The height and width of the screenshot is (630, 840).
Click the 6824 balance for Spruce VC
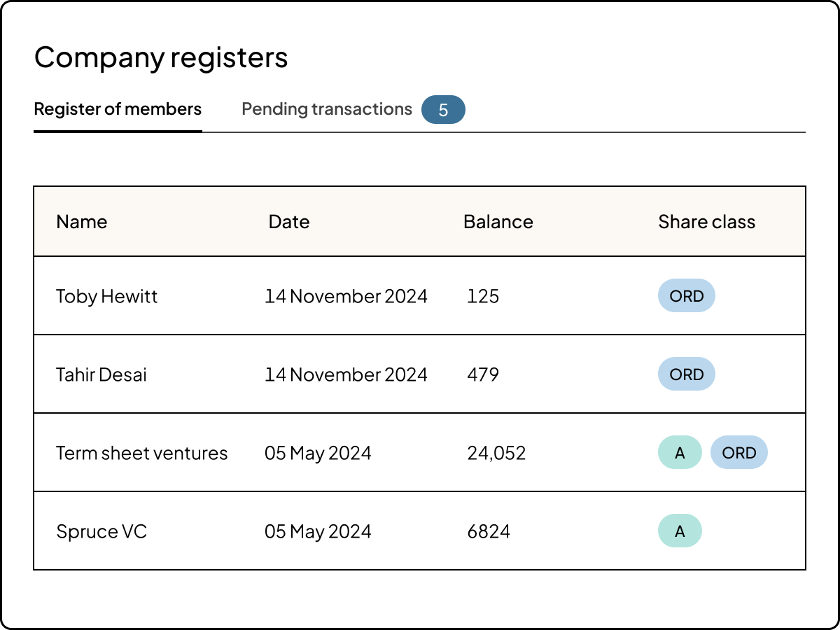pyautogui.click(x=488, y=531)
